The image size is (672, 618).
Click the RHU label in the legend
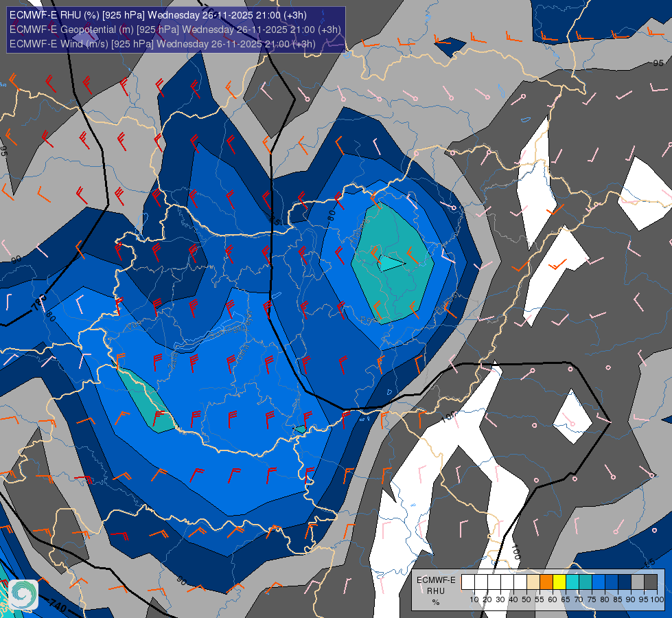pyautogui.click(x=436, y=591)
